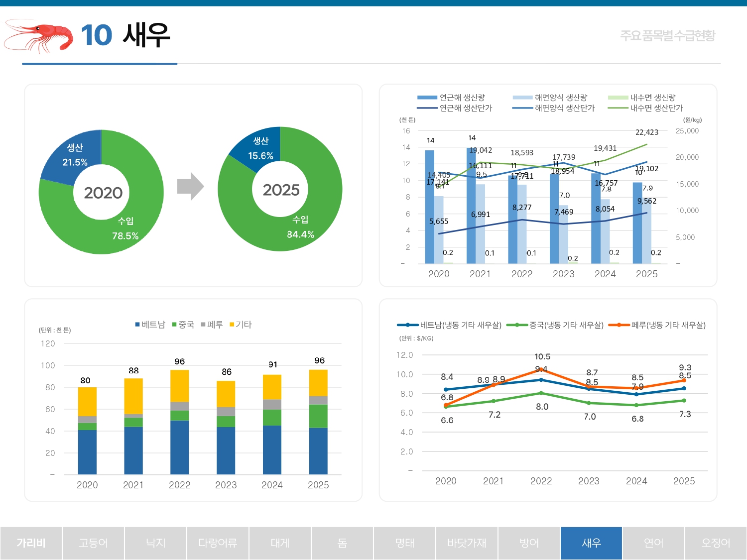Click the (단위 : $/KG) unit label
This screenshot has height=560, width=747.
coord(416,338)
